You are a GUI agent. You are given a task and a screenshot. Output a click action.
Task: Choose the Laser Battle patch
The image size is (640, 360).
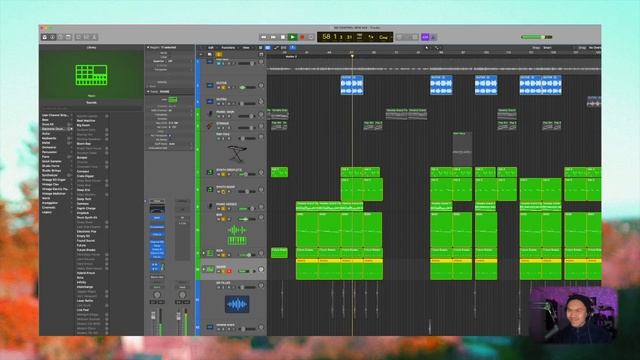[x=85, y=300]
